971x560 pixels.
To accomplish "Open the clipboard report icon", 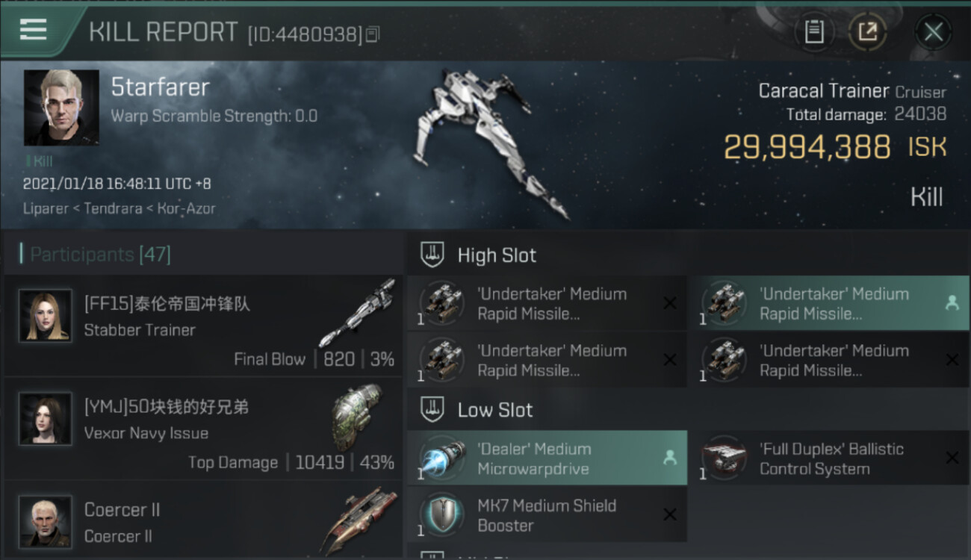I will tap(814, 32).
